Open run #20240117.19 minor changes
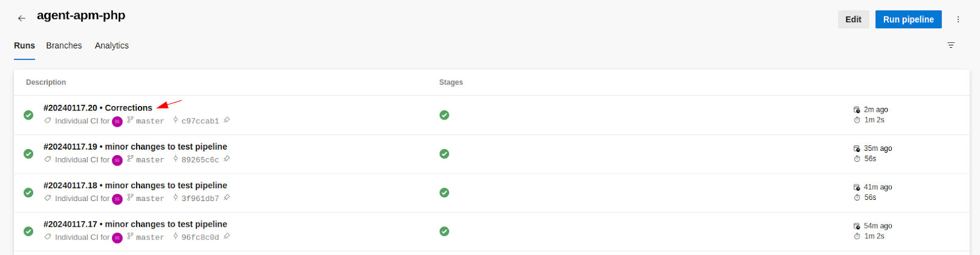Image resolution: width=980 pixels, height=255 pixels. click(x=135, y=147)
